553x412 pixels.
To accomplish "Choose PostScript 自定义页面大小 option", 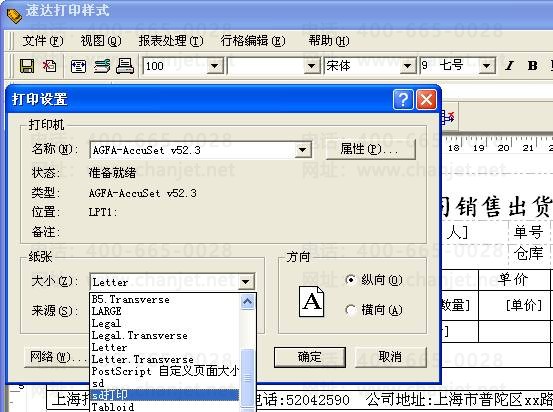I will pyautogui.click(x=165, y=371).
